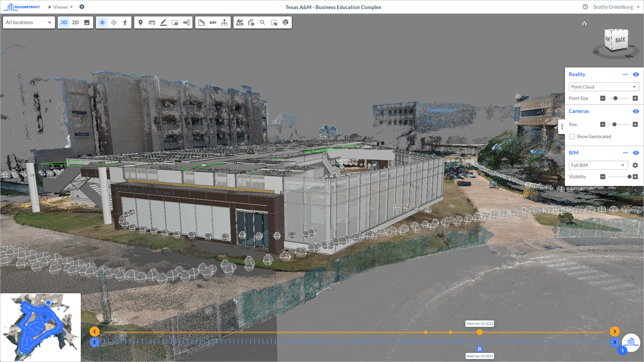Open the WBS panel
Viewport: 644px width, 362px height.
tap(213, 22)
